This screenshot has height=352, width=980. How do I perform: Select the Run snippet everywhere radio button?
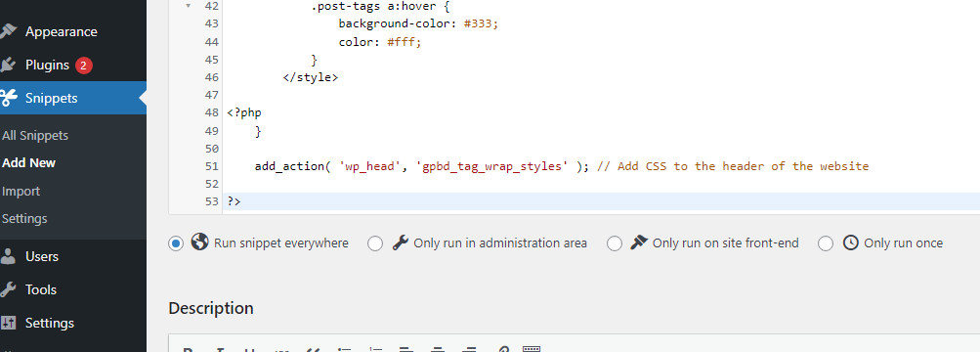(176, 243)
